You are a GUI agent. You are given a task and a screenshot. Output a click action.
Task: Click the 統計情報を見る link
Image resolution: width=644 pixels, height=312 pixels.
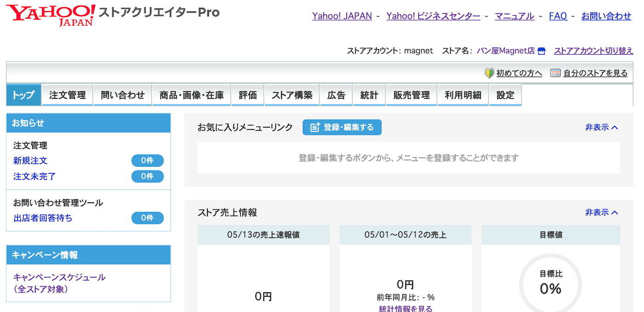pyautogui.click(x=406, y=309)
